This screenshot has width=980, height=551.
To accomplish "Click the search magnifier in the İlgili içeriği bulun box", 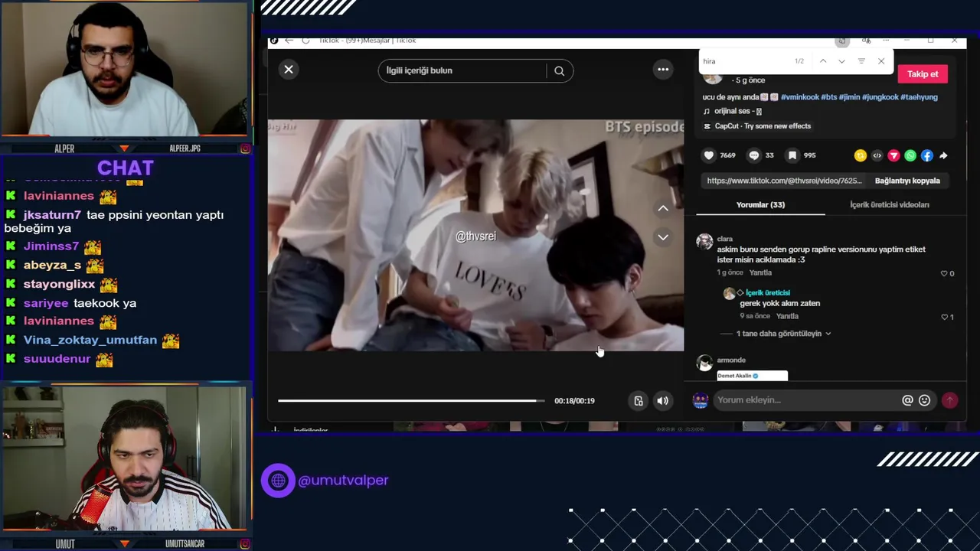I will [x=560, y=71].
